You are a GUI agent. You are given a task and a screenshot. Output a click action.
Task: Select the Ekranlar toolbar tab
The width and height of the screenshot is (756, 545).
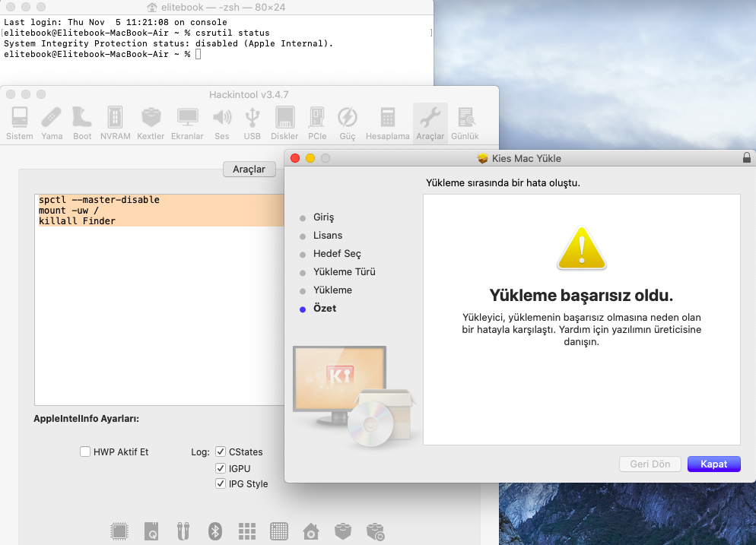[187, 122]
